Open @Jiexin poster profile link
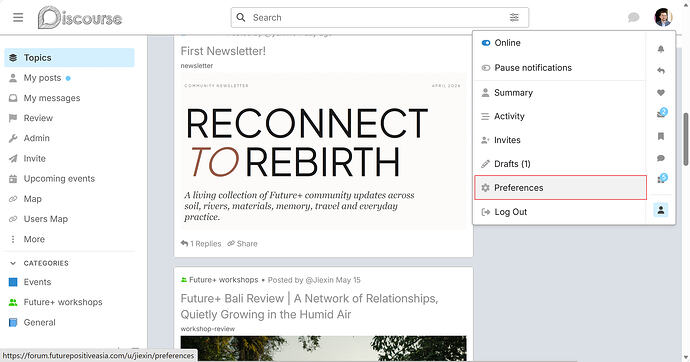 [319, 280]
